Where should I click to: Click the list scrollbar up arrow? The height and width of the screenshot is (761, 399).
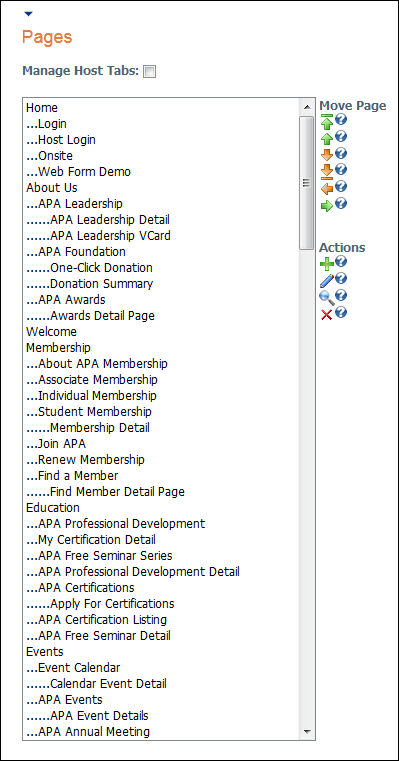(306, 107)
